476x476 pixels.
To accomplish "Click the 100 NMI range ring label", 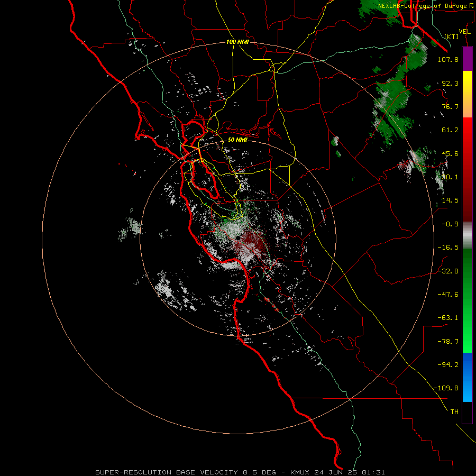I will 237,42.
